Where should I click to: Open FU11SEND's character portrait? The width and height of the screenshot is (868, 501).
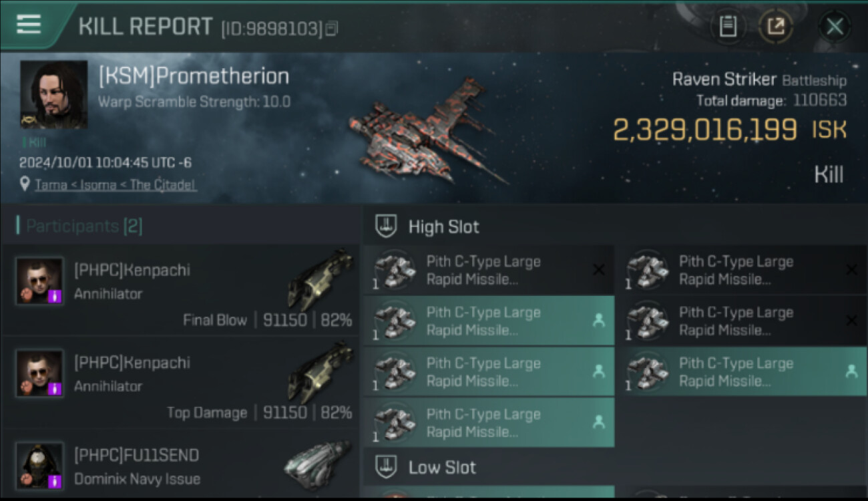40,465
